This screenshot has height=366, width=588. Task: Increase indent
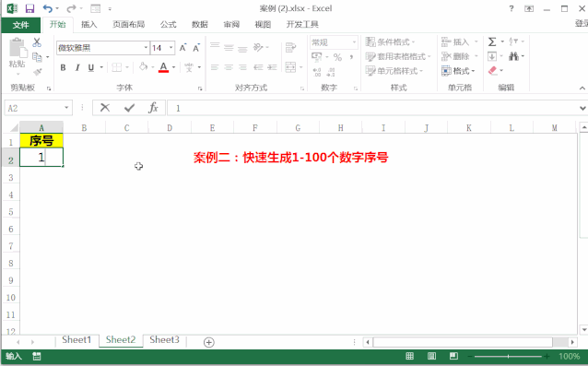(x=272, y=67)
